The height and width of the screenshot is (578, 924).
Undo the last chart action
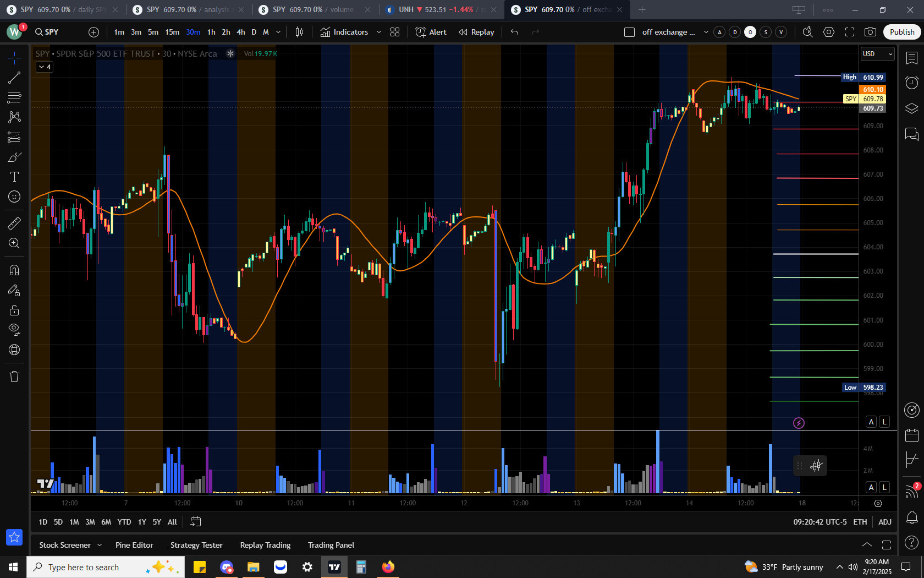click(514, 32)
